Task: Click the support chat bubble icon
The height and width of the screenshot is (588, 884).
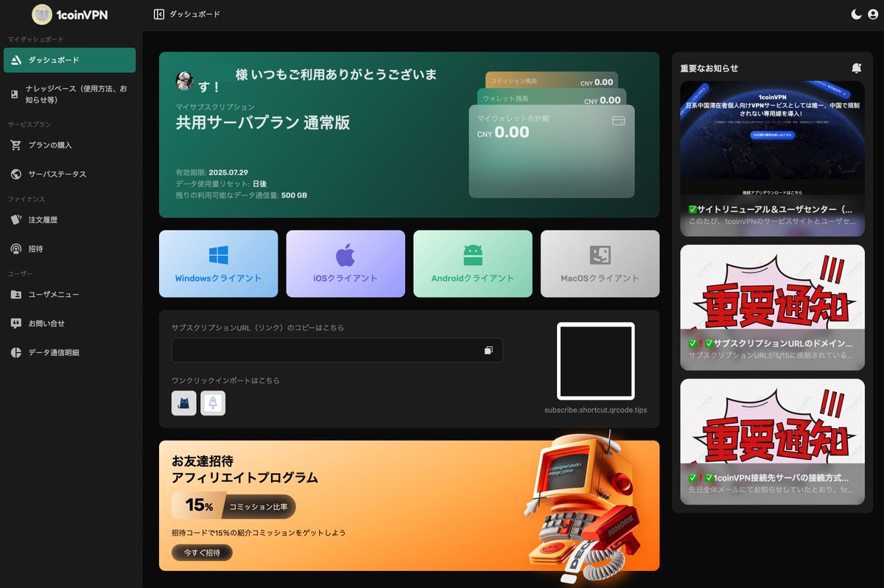Action: click(x=15, y=323)
